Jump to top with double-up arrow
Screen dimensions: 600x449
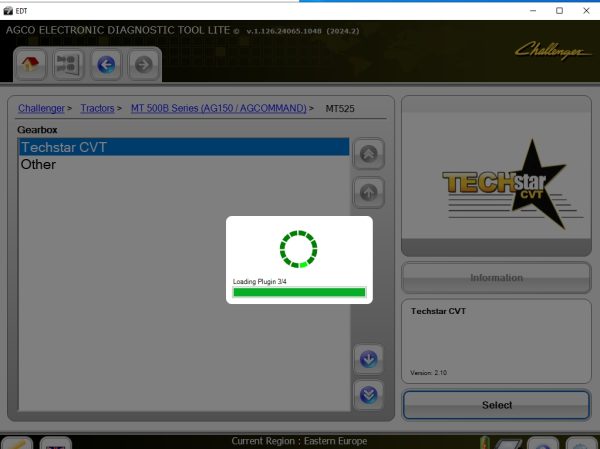(368, 154)
